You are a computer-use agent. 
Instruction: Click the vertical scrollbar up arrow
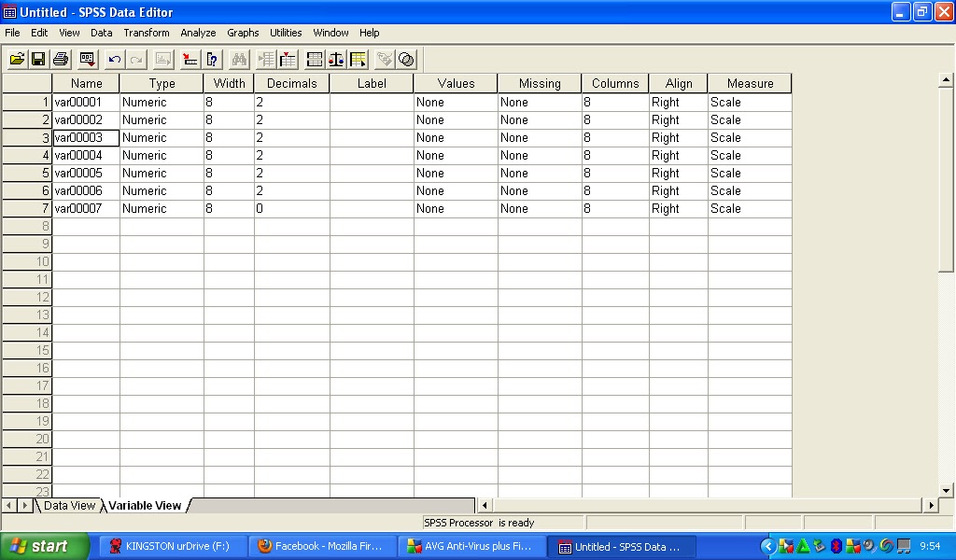(946, 79)
